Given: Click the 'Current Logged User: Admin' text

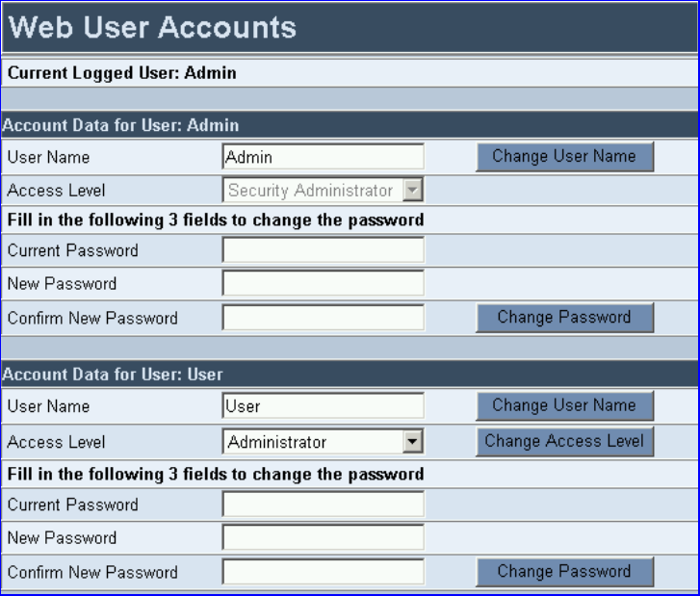Looking at the screenshot, I should tap(122, 73).
